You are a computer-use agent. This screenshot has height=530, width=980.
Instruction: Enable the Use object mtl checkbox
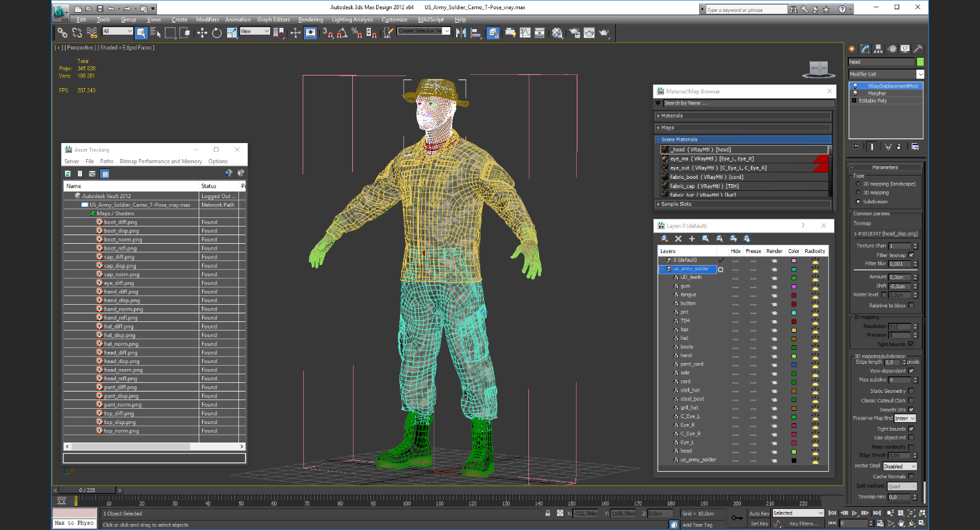point(911,437)
